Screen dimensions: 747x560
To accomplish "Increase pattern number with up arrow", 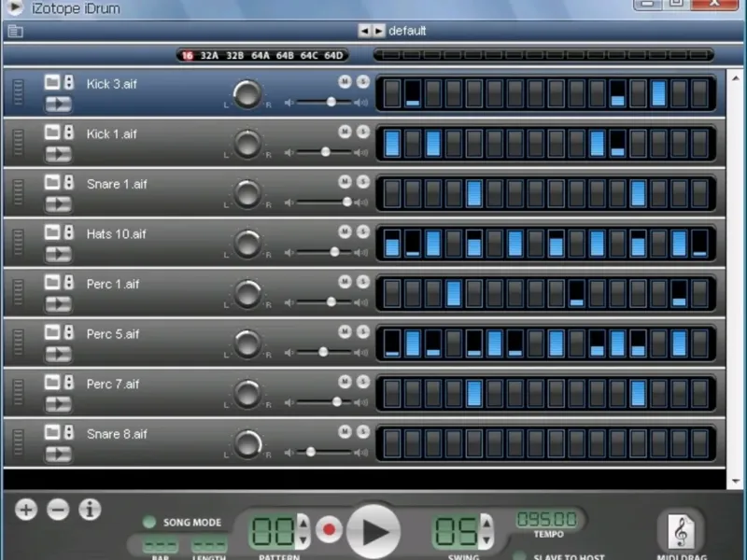I will tap(303, 524).
